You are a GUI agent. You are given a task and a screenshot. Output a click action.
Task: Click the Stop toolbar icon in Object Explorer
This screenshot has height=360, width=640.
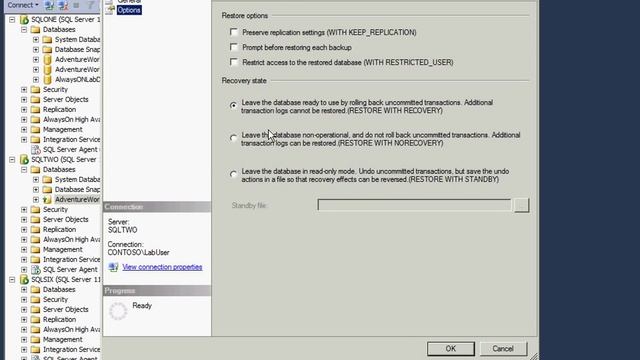pyautogui.click(x=76, y=5)
